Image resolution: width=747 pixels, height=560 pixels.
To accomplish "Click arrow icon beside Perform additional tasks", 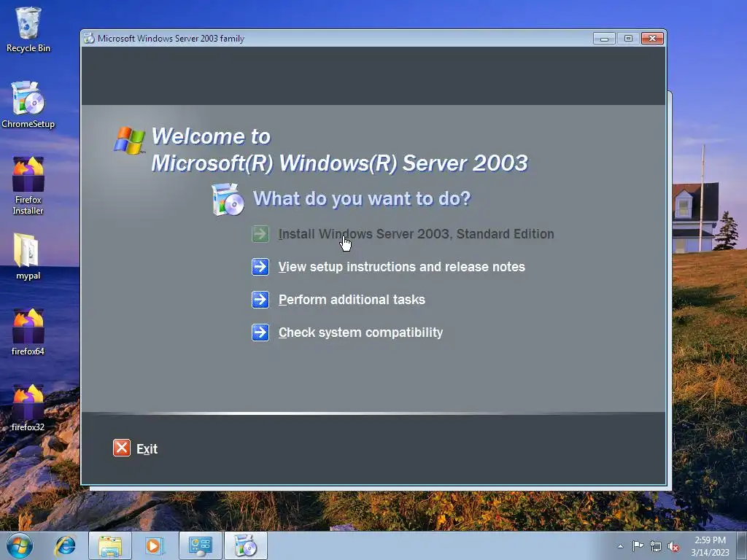I will (x=260, y=300).
